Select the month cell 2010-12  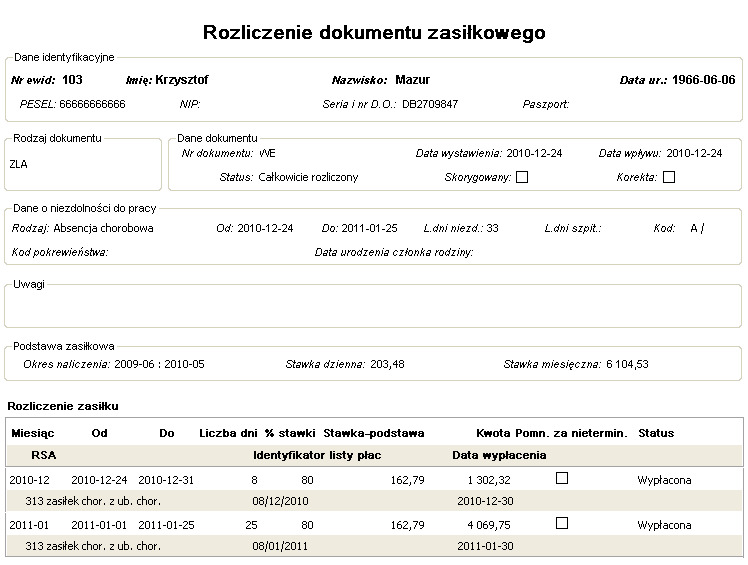coord(30,480)
